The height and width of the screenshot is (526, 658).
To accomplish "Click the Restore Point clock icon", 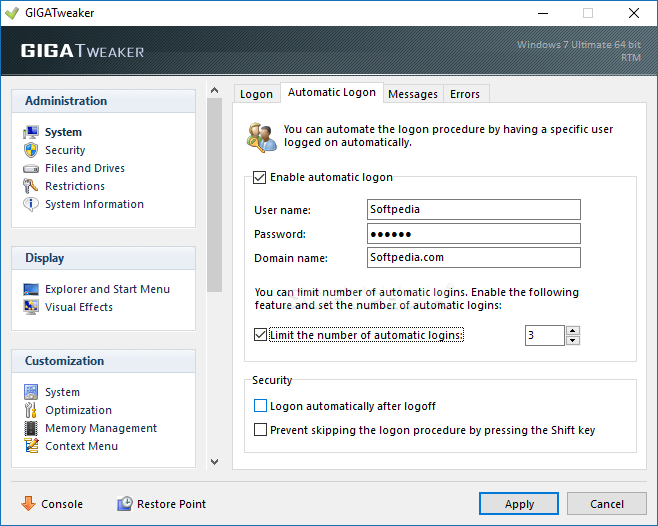I will point(125,503).
